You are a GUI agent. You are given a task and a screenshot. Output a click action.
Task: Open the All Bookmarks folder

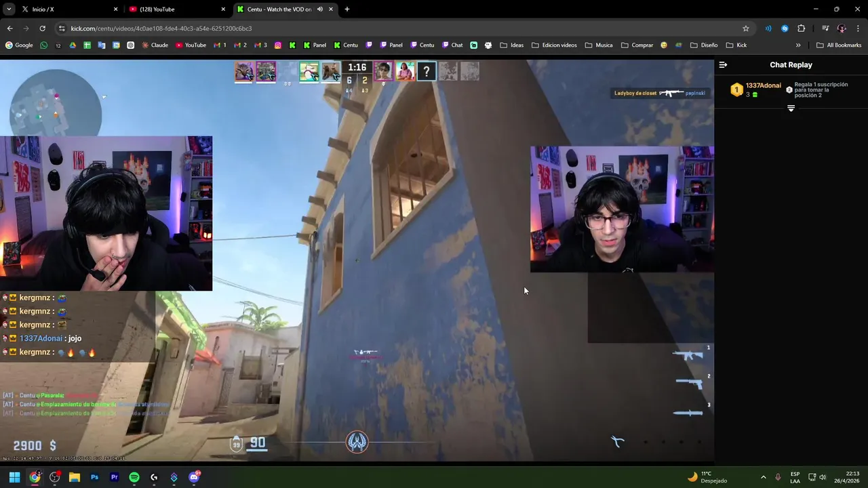pos(839,45)
